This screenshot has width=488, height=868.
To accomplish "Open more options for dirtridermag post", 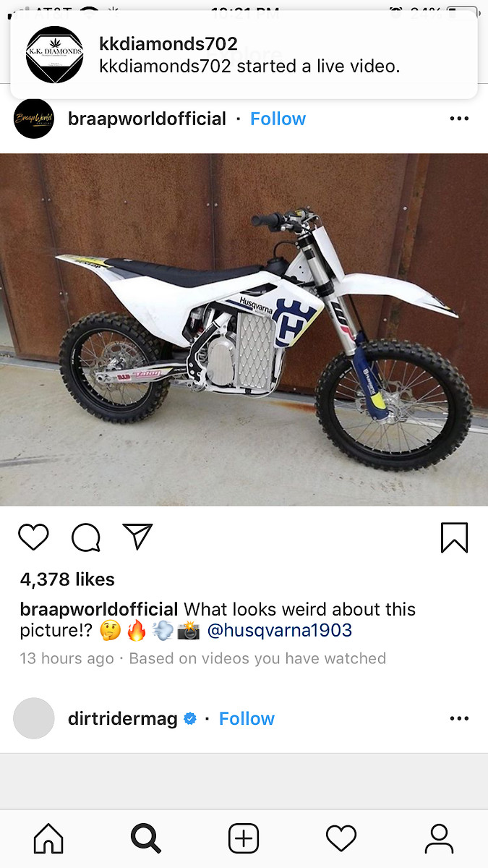I will [459, 718].
